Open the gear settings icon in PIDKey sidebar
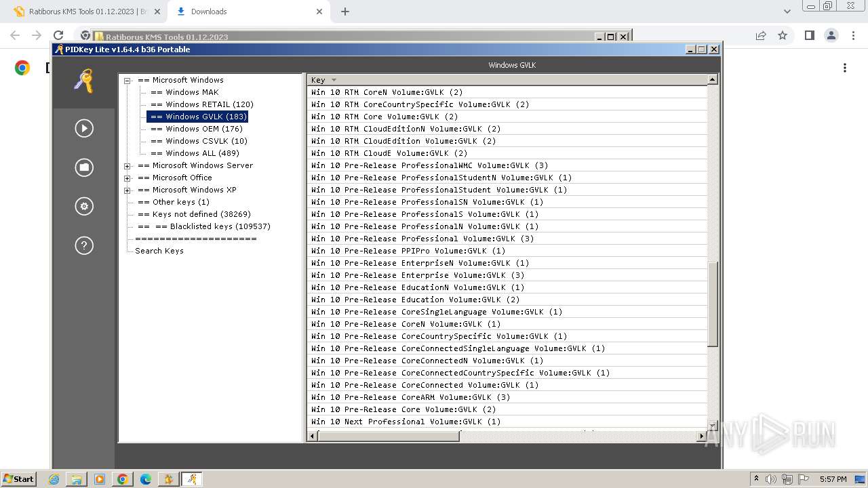This screenshot has width=868, height=488. pos(84,207)
